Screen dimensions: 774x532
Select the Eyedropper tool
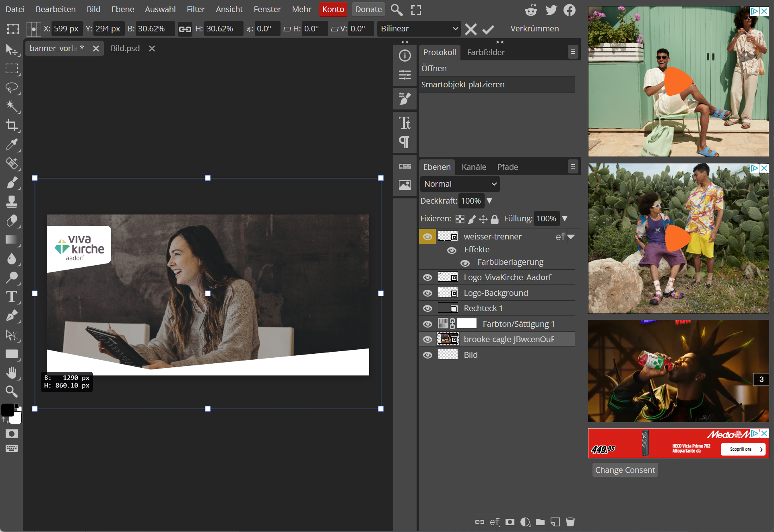coord(12,144)
